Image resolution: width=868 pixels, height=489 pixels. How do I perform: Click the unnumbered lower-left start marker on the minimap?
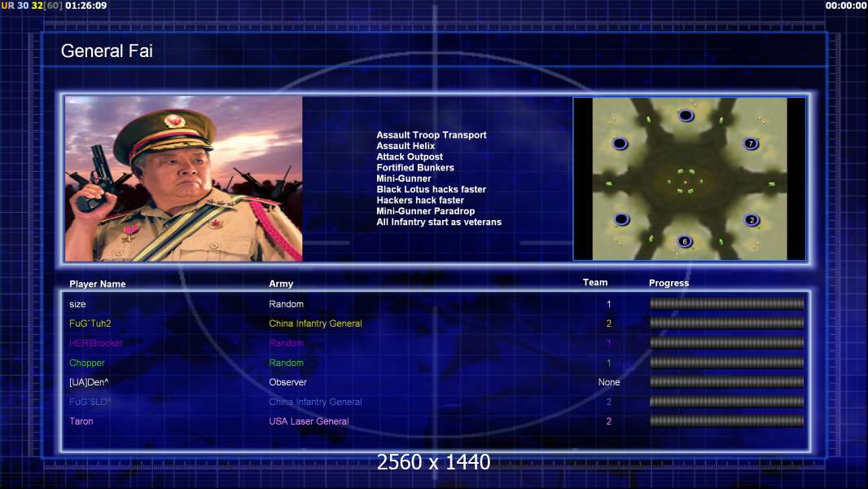[x=621, y=219]
